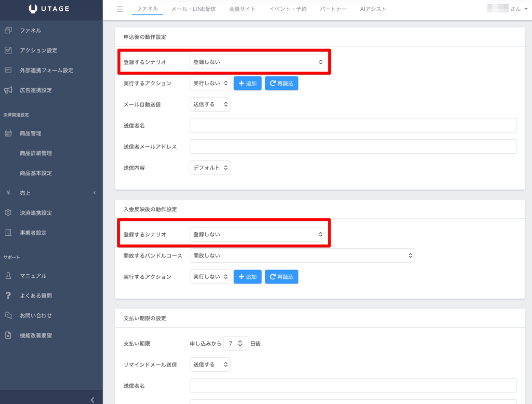532x404 pixels.
Task: Open 登録するシナリオ dropdown under 申込後の動作設定
Action: click(257, 62)
